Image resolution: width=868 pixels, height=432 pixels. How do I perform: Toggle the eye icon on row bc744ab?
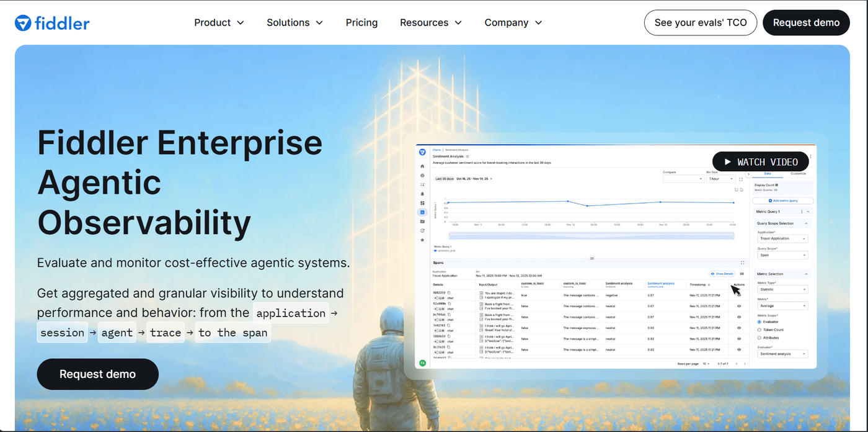click(739, 317)
